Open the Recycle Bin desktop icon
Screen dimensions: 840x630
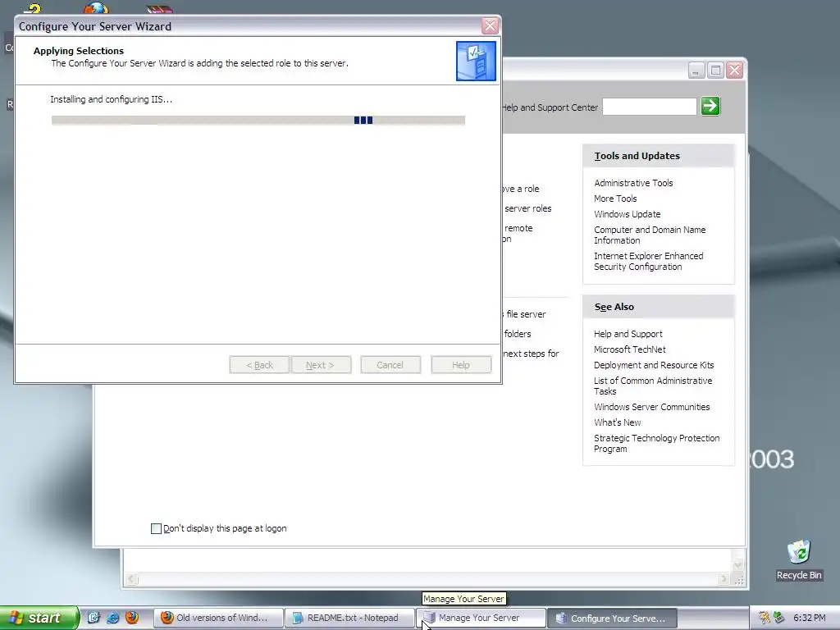coord(798,559)
